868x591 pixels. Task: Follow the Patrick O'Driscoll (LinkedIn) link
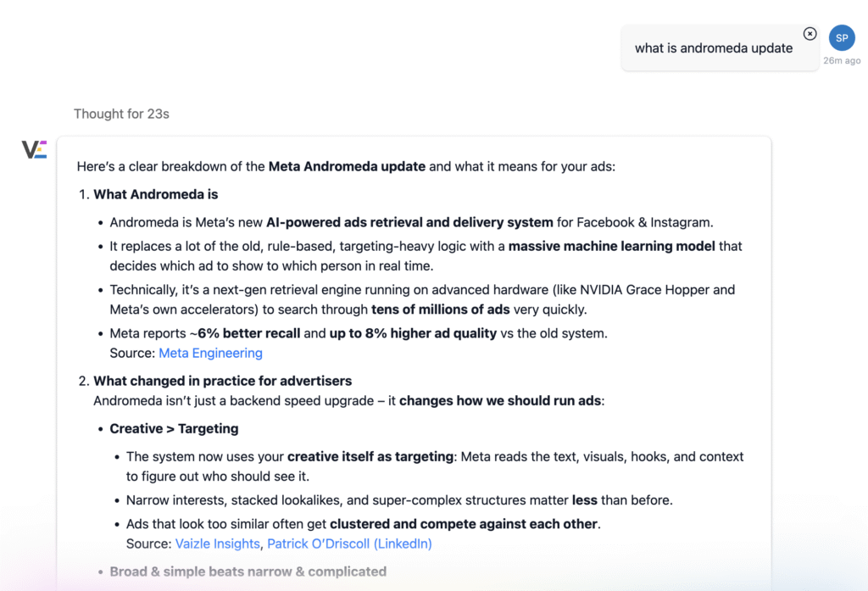point(349,544)
